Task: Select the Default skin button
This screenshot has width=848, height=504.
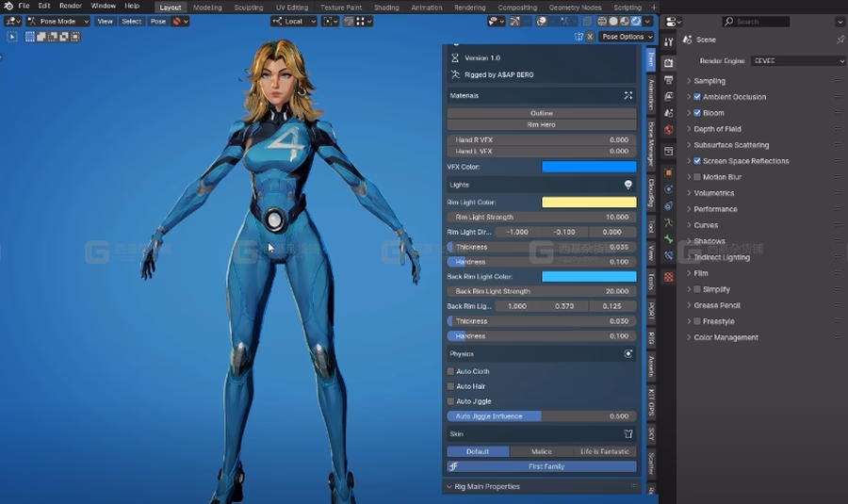Action: 478,451
